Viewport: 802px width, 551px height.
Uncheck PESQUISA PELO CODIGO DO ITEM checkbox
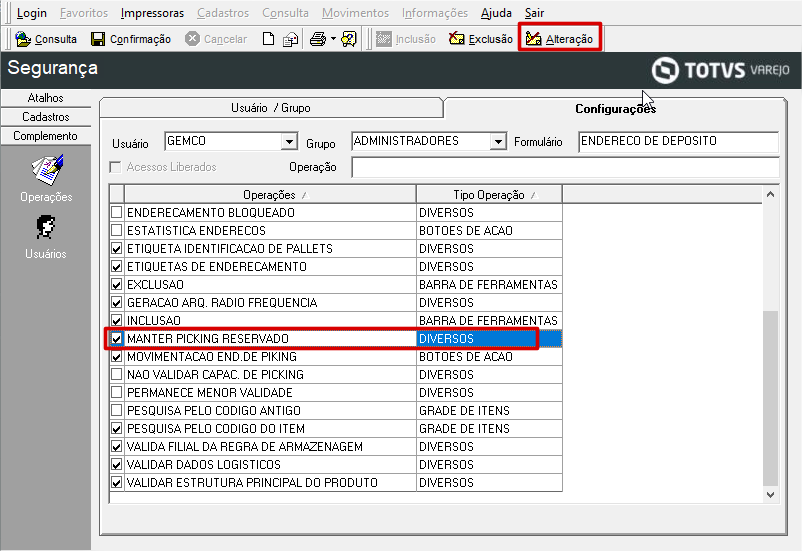click(x=117, y=429)
